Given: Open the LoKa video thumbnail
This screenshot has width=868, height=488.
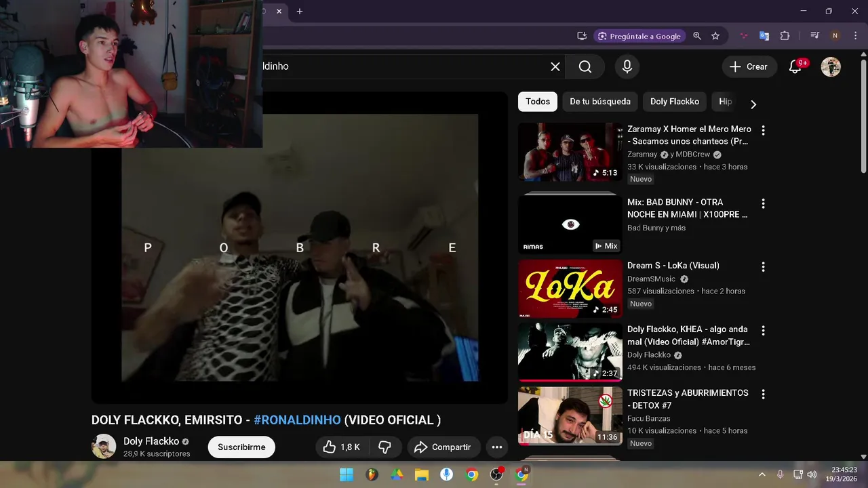Looking at the screenshot, I should (570, 289).
